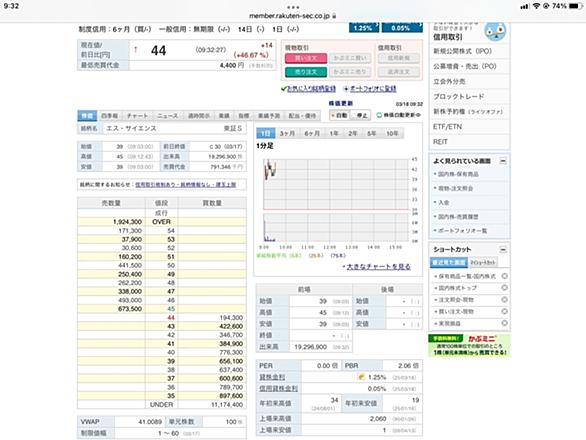Open the 配当・優待 tab
The height and width of the screenshot is (440, 586).
click(302, 116)
